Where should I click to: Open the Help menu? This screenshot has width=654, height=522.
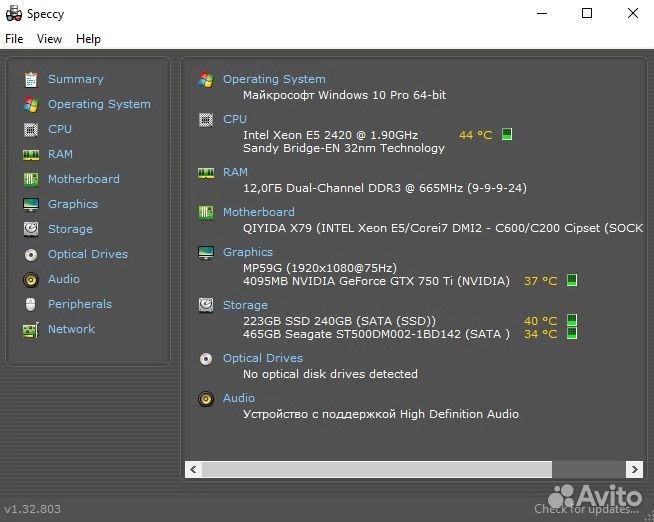point(88,39)
